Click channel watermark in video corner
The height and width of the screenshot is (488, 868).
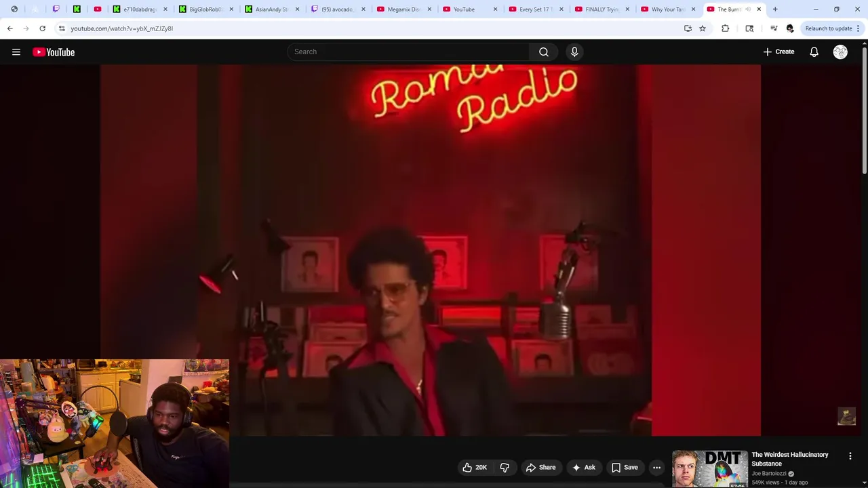(846, 416)
